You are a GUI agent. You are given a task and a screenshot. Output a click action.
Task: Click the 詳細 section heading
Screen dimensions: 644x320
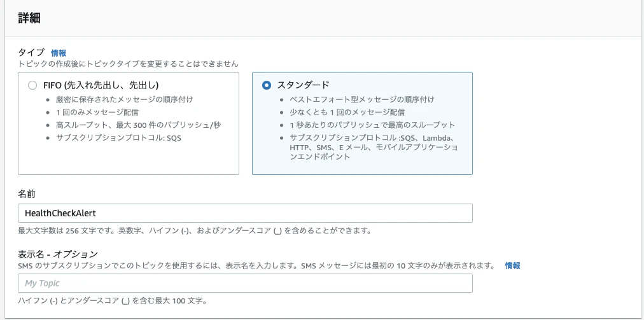point(29,18)
